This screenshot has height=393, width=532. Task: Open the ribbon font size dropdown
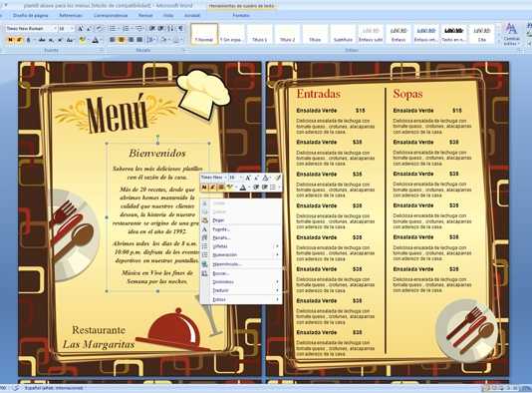point(72,29)
